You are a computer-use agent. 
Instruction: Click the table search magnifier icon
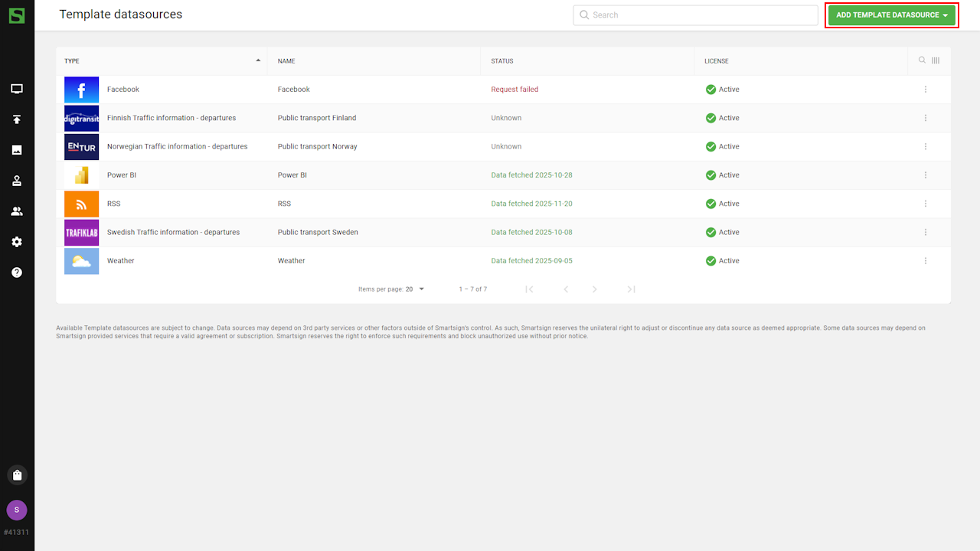922,60
